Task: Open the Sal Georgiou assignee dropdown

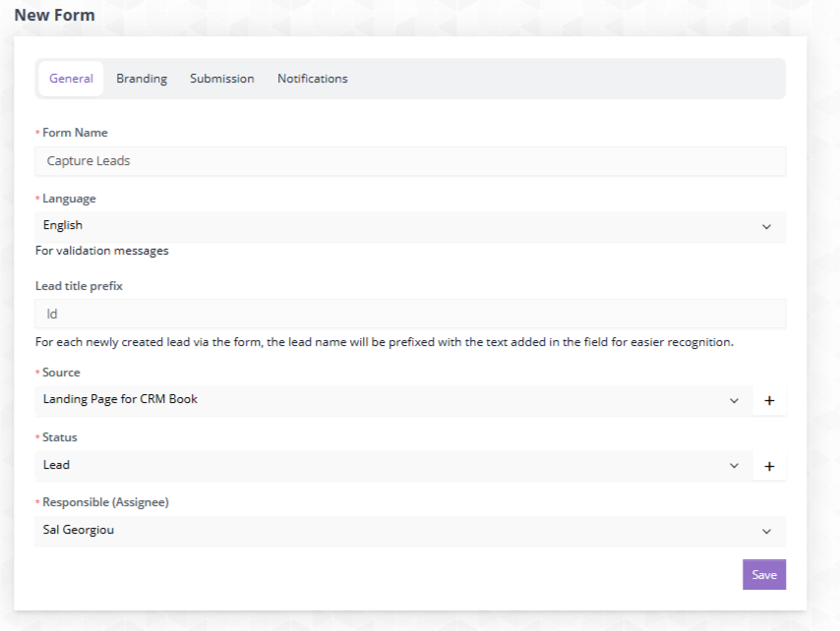Action: (x=410, y=531)
